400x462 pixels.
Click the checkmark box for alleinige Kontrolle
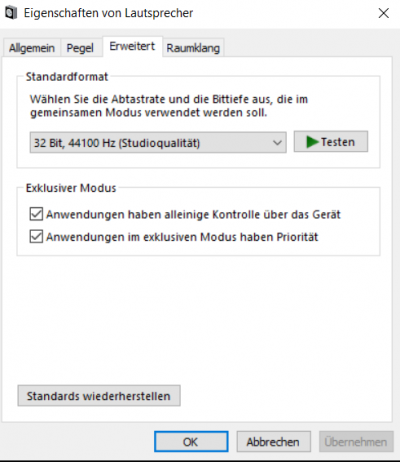(x=36, y=214)
